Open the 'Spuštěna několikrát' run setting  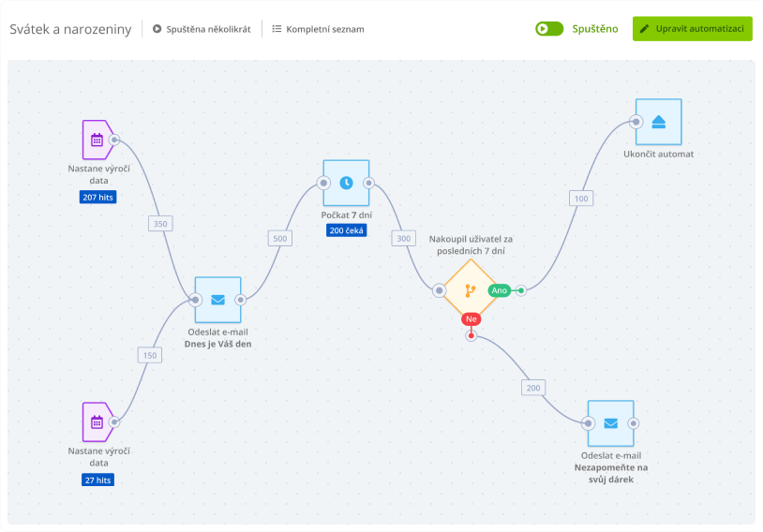click(x=208, y=29)
